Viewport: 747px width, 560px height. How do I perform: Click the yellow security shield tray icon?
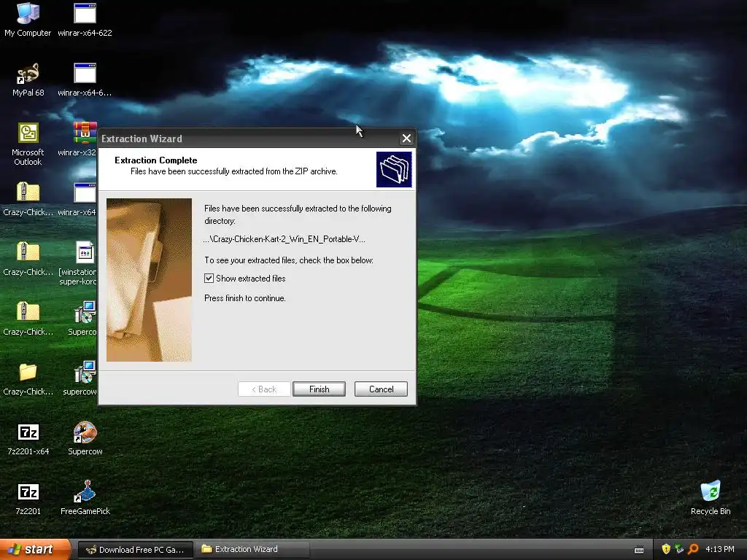pyautogui.click(x=666, y=549)
